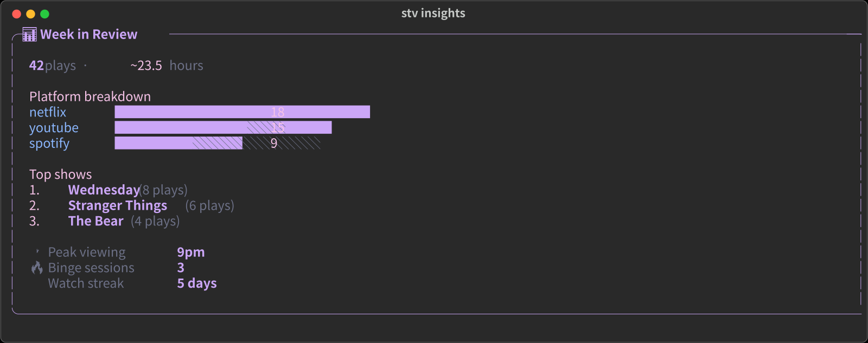Viewport: 868px width, 343px height.
Task: Open the spotify platform label
Action: (49, 143)
